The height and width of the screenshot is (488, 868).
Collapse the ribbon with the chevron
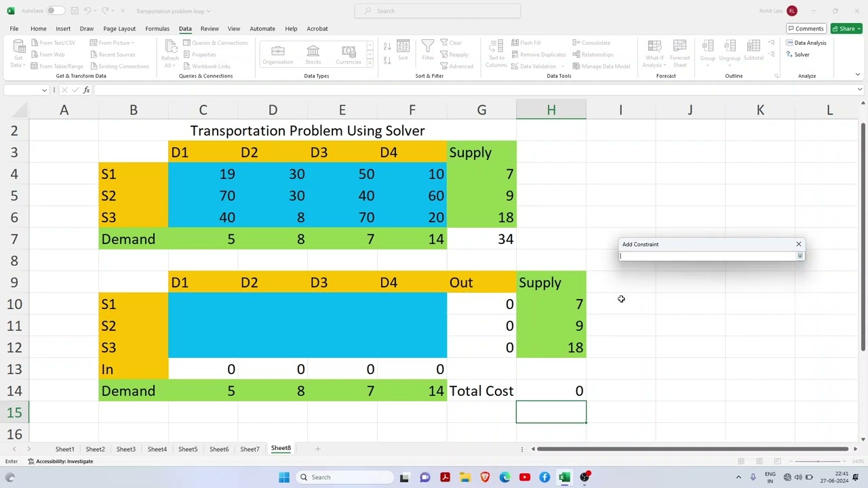[x=857, y=75]
